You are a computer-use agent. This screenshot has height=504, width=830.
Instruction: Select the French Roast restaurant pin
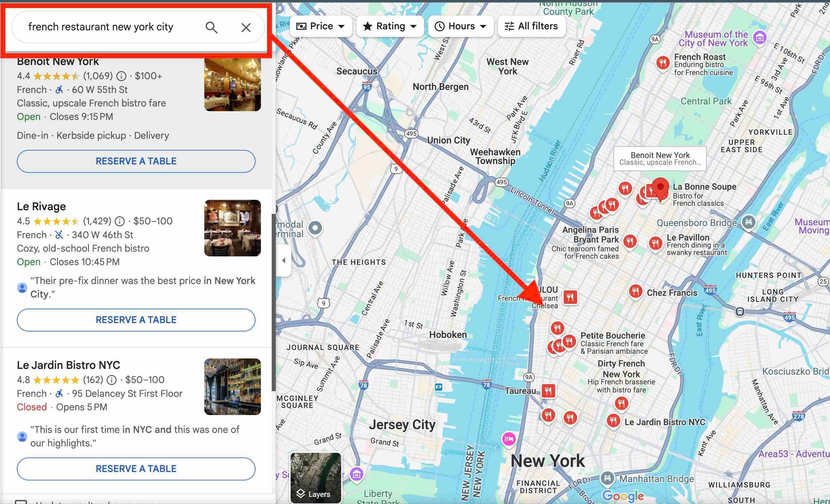(663, 63)
